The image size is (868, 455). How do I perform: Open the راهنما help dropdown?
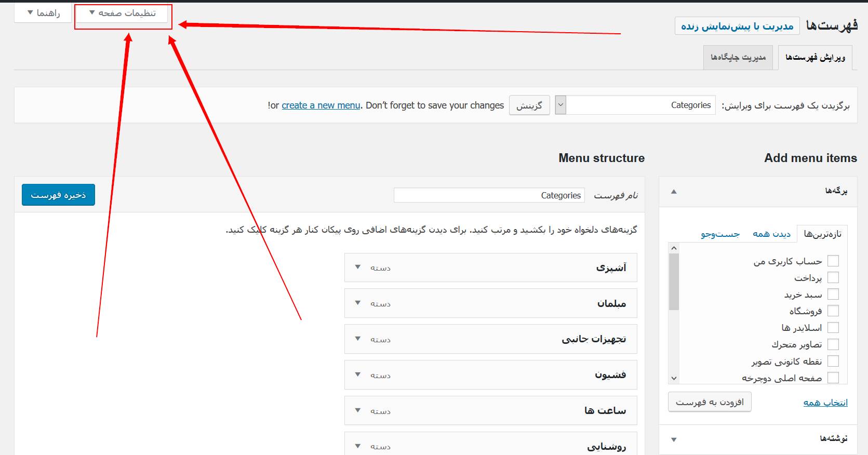[44, 13]
